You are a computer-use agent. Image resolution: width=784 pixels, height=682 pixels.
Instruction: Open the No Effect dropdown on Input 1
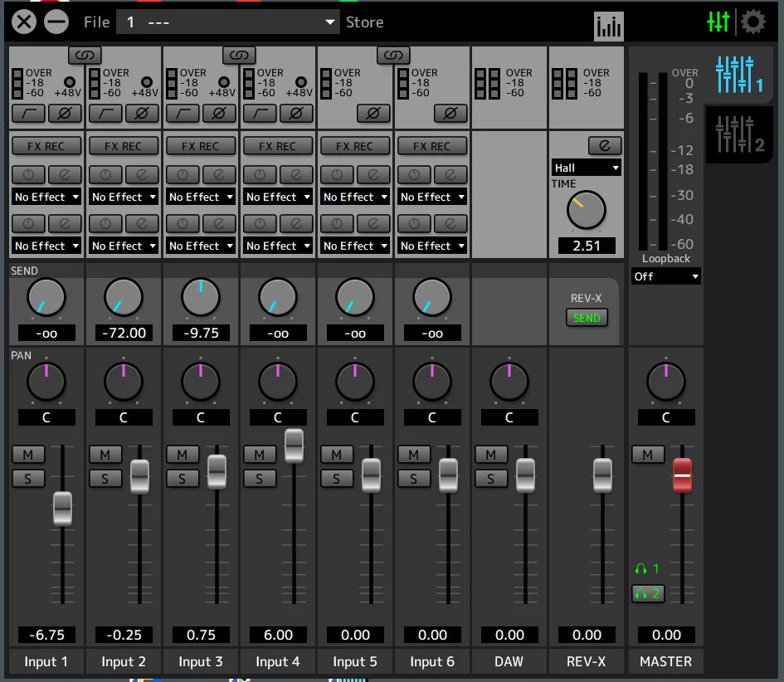[x=46, y=197]
